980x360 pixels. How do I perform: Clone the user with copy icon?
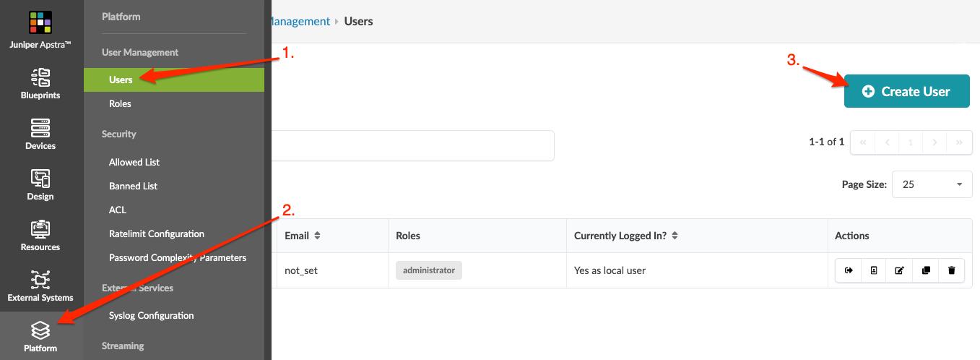pos(926,270)
